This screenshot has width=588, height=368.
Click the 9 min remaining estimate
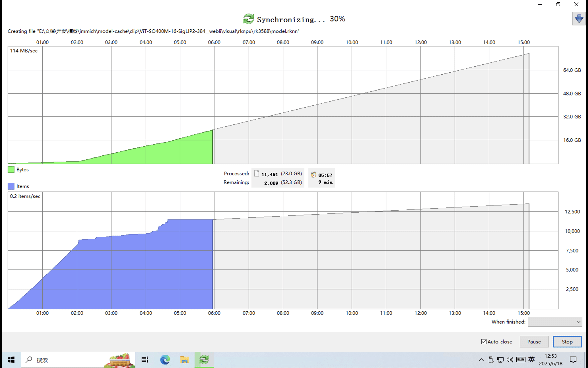(x=325, y=182)
